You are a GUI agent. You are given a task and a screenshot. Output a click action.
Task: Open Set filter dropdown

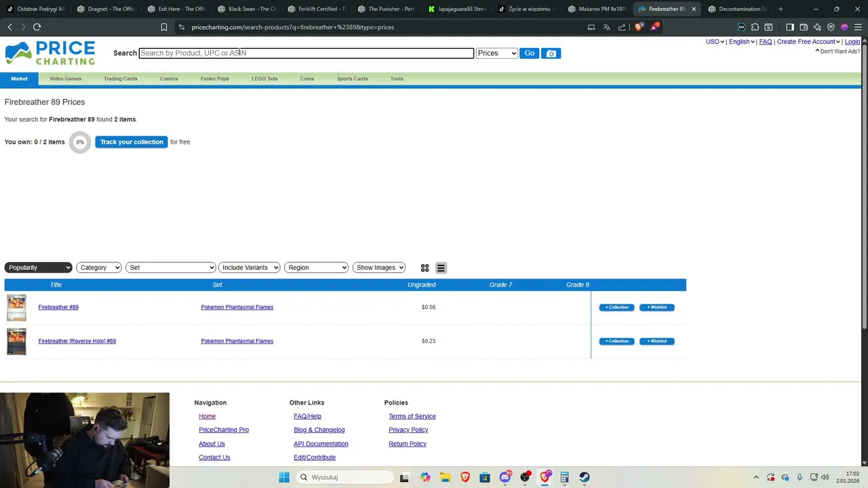[x=171, y=268]
